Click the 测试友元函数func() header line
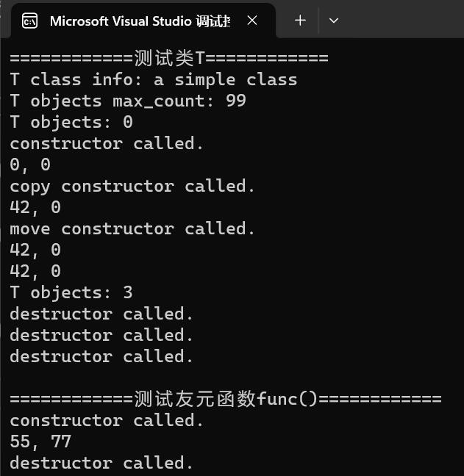 (225, 399)
